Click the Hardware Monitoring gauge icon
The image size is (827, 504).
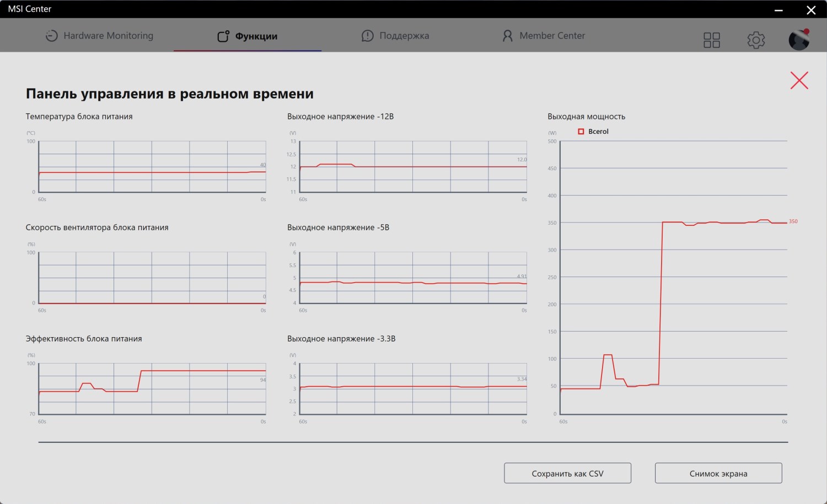click(x=51, y=36)
